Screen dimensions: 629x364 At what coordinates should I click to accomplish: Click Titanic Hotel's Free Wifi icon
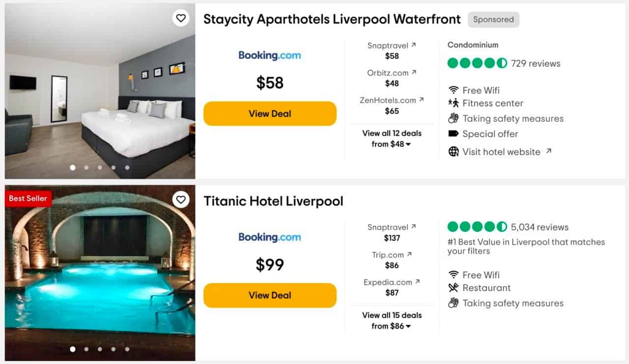454,275
